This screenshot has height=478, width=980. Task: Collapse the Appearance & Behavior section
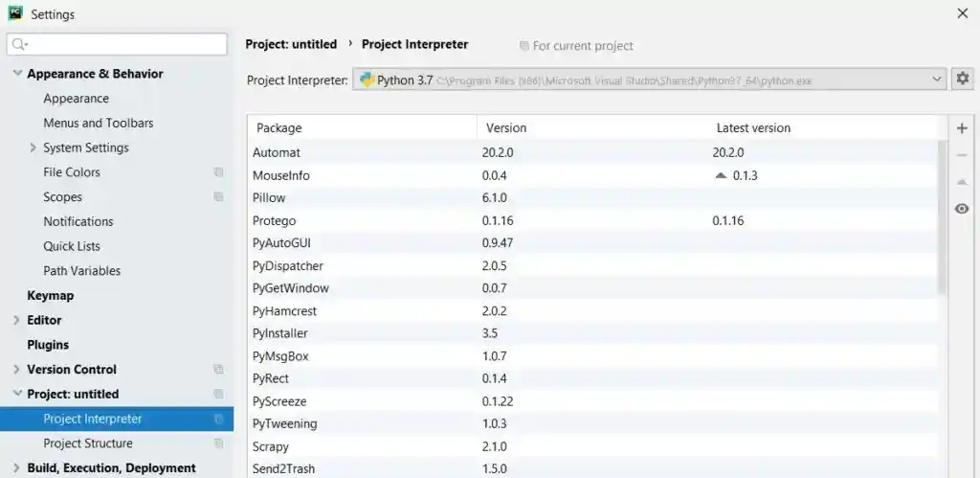point(17,74)
